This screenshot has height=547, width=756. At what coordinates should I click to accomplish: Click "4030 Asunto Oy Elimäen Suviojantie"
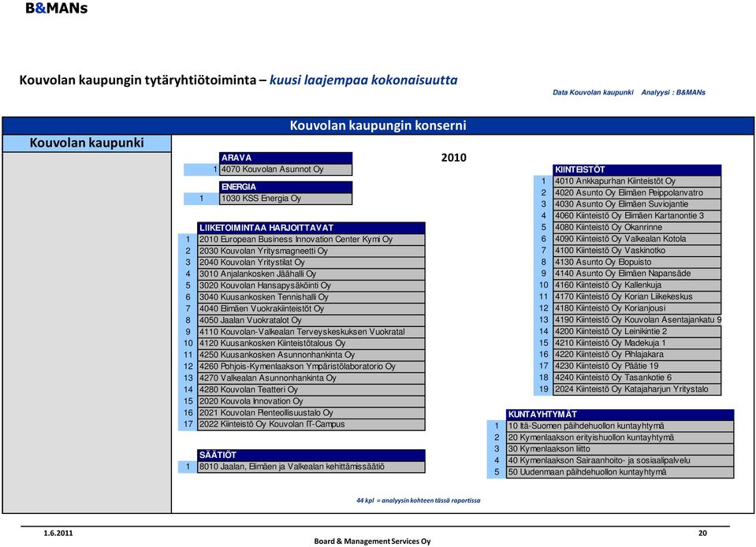tap(638, 204)
